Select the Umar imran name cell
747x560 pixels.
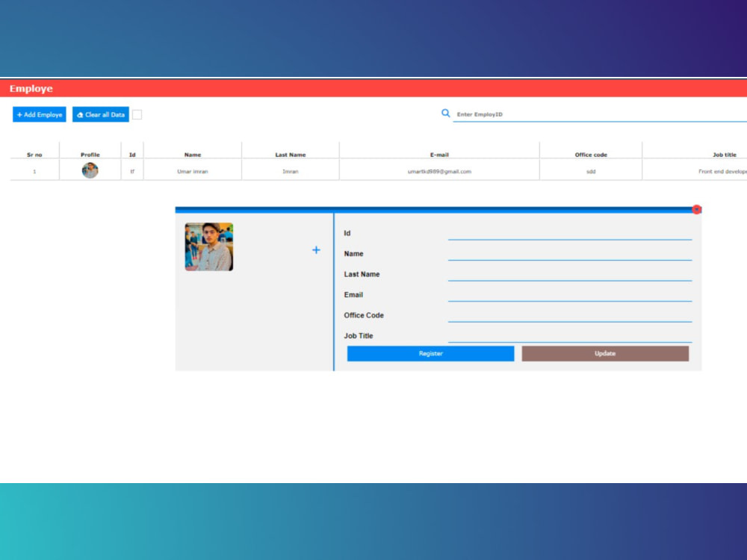tap(193, 172)
